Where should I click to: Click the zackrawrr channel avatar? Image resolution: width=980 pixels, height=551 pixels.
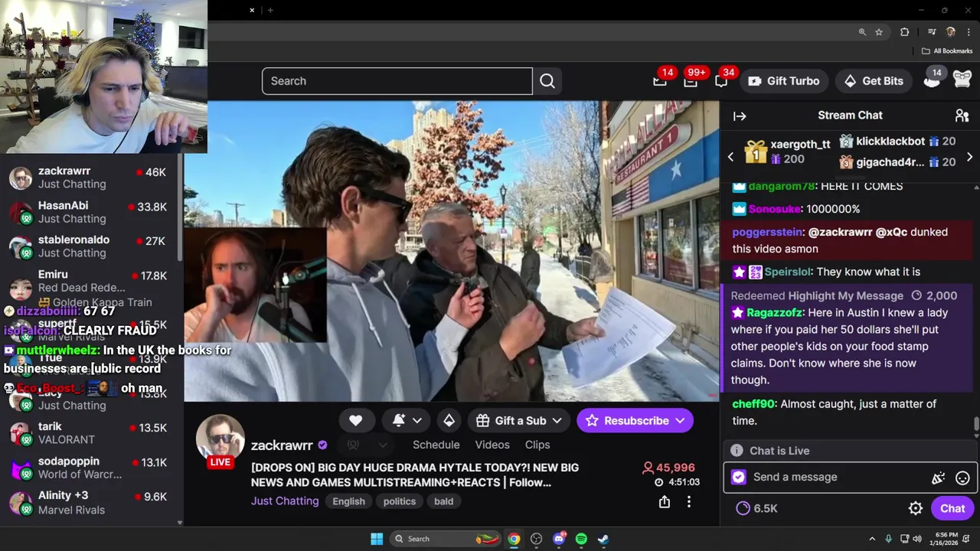[x=220, y=439]
